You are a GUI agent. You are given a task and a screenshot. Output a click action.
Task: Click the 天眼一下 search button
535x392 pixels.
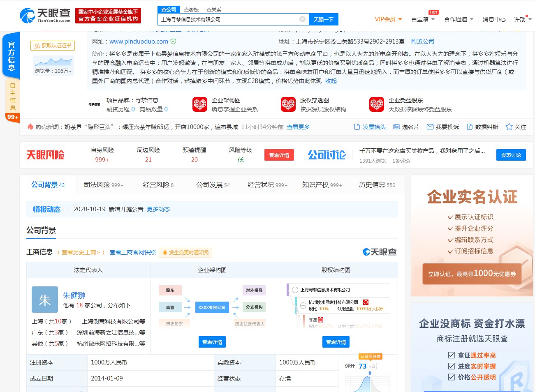324,19
